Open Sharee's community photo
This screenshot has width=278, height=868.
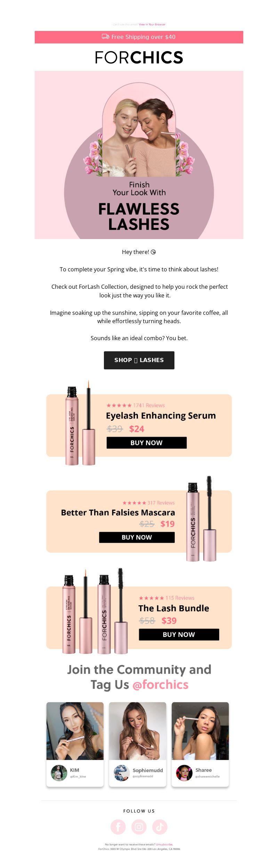(200, 731)
